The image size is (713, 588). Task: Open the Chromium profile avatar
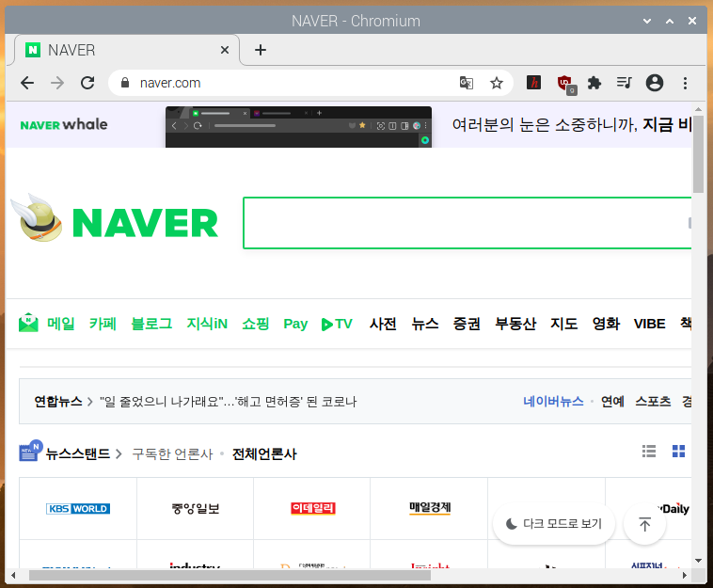click(x=655, y=83)
